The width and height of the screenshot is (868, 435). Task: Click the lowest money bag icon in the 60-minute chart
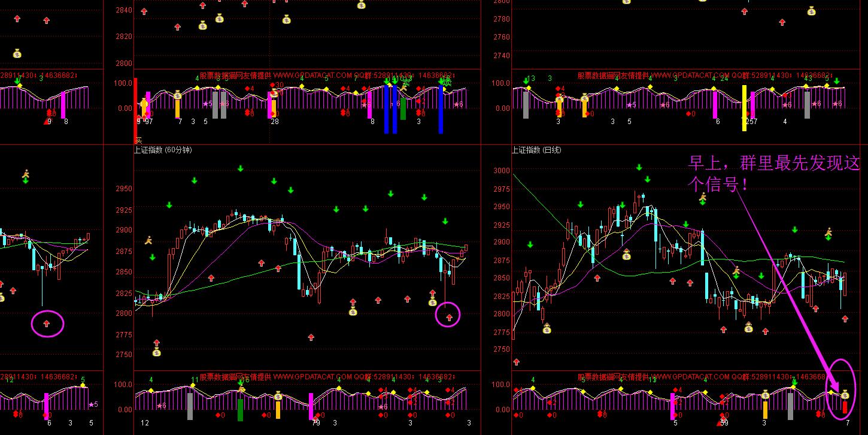pyautogui.click(x=156, y=352)
